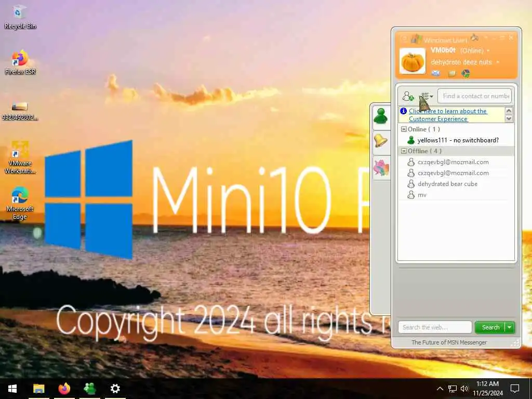Open the Customer Experience info link

448,115
